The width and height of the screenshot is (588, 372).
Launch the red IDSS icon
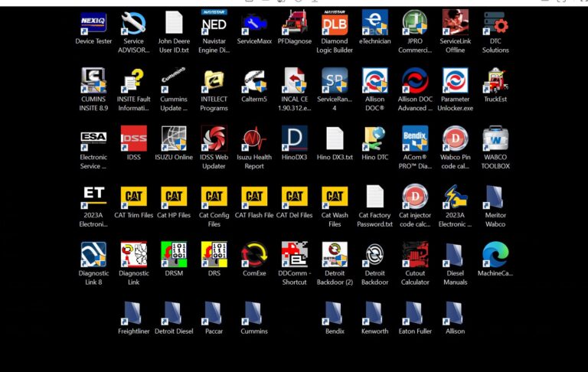click(133, 139)
